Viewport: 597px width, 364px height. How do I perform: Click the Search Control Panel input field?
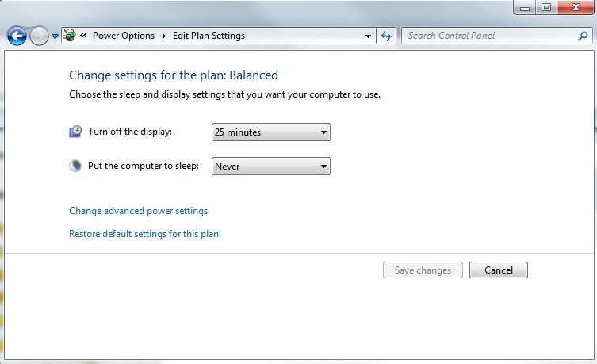point(489,36)
